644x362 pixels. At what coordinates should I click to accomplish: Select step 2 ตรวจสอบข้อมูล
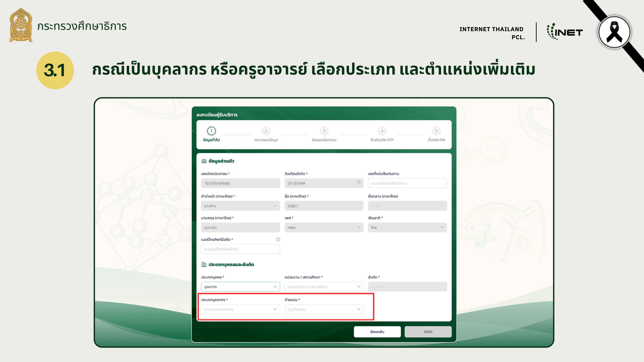(266, 134)
